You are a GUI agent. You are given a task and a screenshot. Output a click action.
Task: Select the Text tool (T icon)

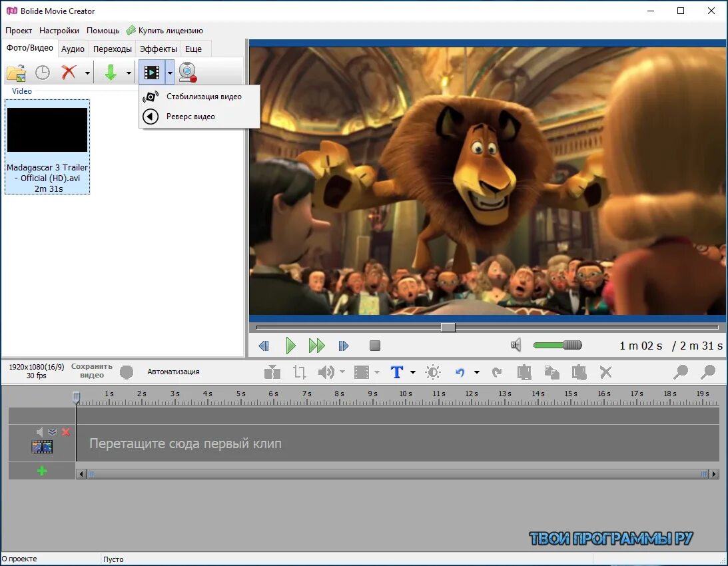(x=398, y=372)
